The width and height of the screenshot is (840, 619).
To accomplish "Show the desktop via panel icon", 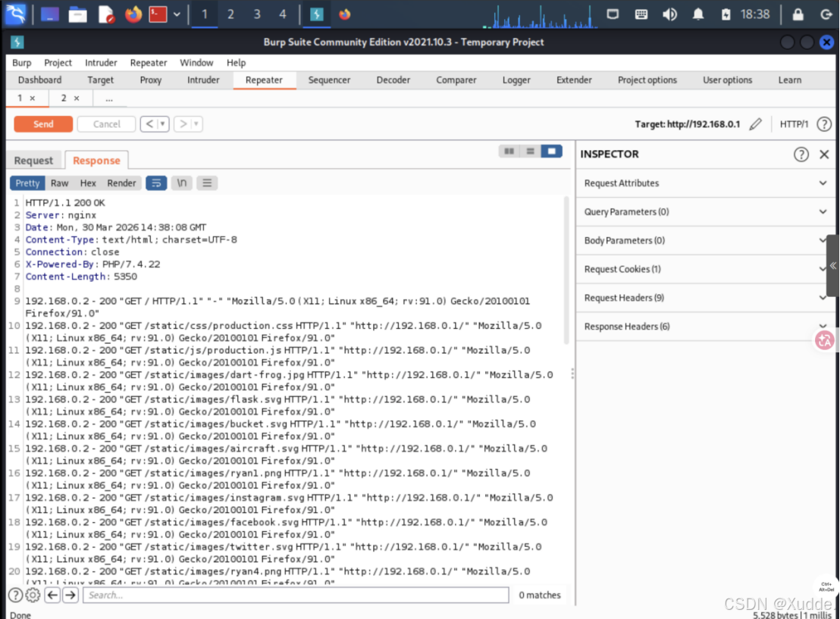I will tap(49, 14).
